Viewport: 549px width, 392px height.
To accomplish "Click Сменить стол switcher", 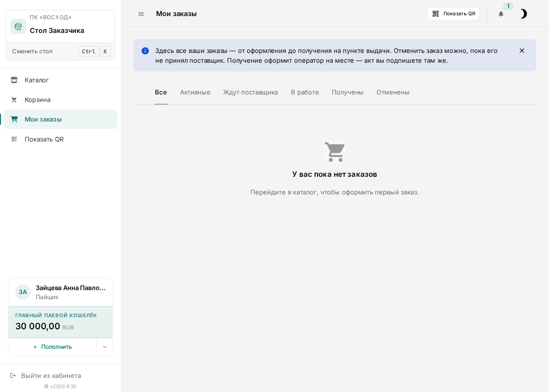I will (60, 51).
